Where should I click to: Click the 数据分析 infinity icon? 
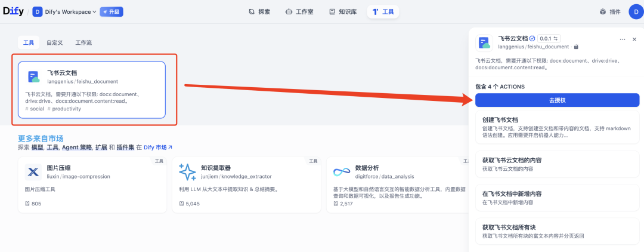341,172
